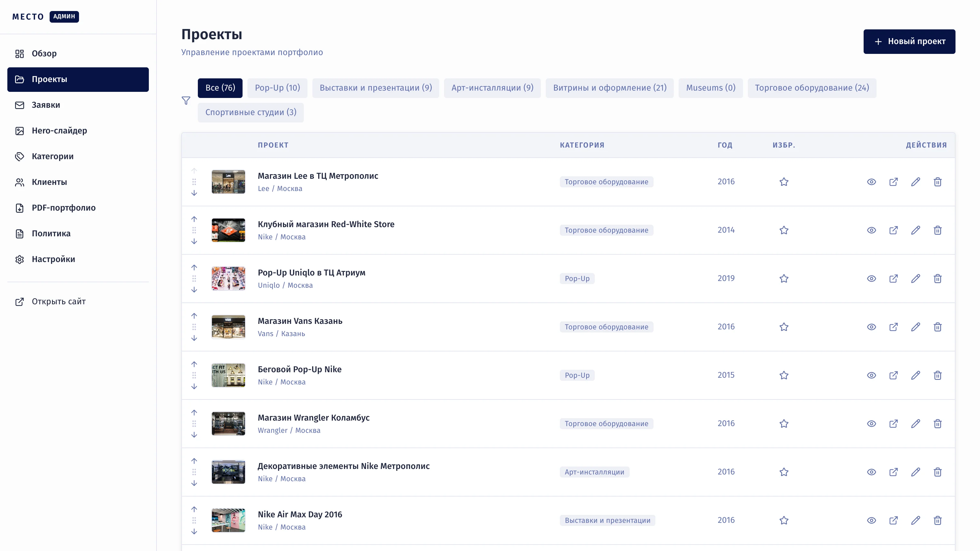
Task: Click the Арт-инсталляции category badge in table
Action: [594, 472]
